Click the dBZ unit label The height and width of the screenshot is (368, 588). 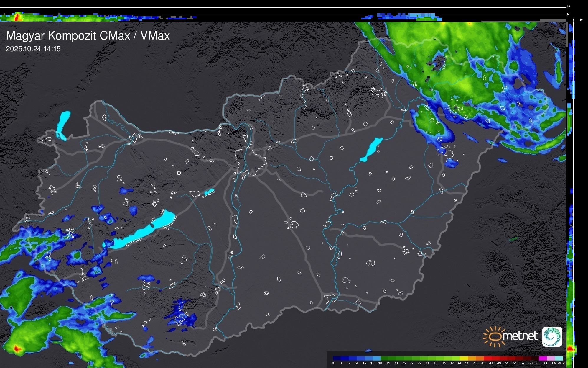pos(561,363)
